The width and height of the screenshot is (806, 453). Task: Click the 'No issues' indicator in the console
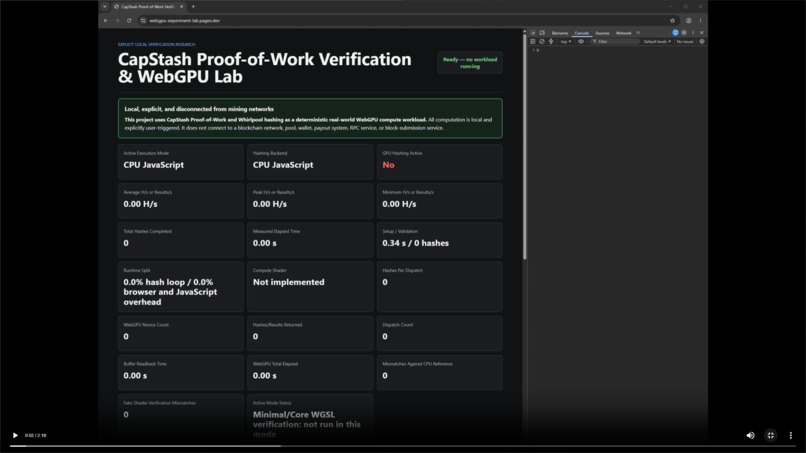pyautogui.click(x=685, y=42)
